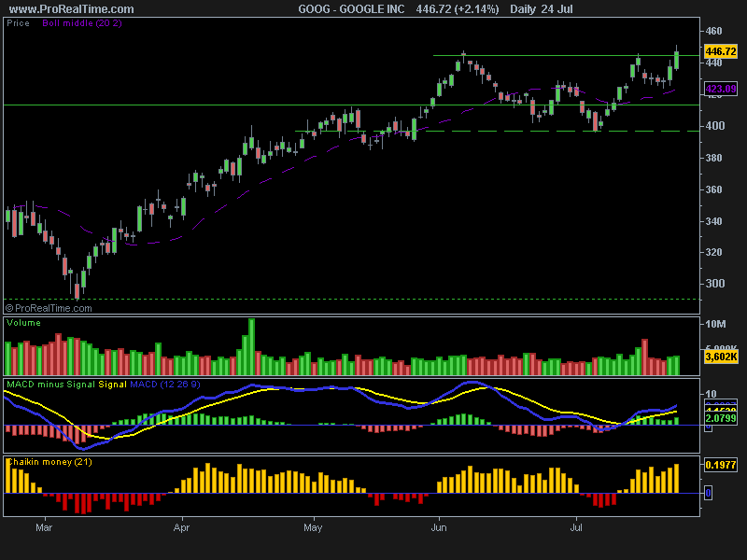747x560 pixels.
Task: Click the May date axis label
Action: (313, 527)
